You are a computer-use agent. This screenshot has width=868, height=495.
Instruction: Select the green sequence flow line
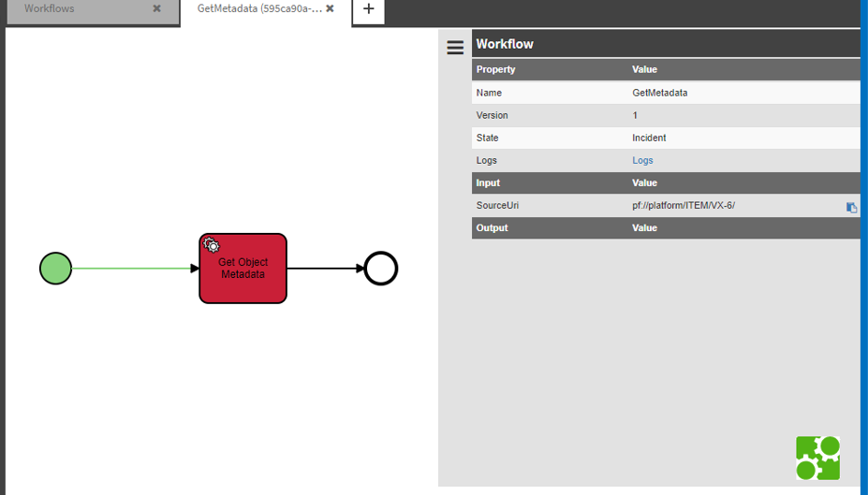click(x=129, y=269)
